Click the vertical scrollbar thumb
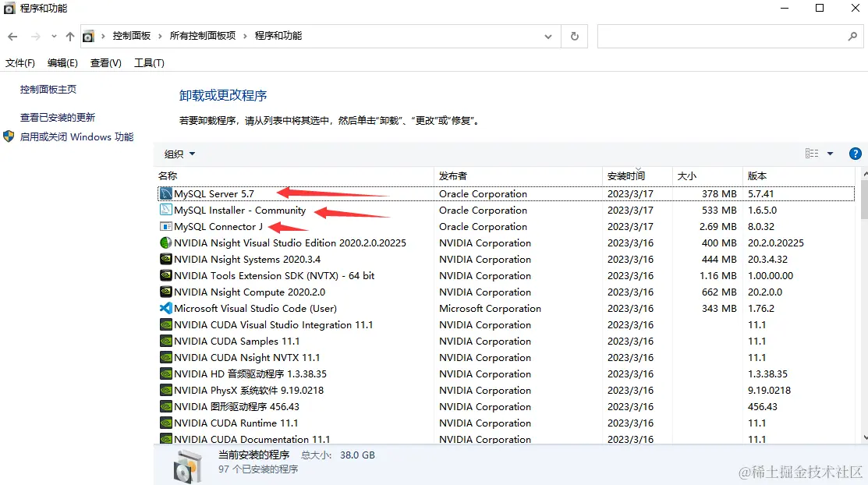 (x=865, y=200)
